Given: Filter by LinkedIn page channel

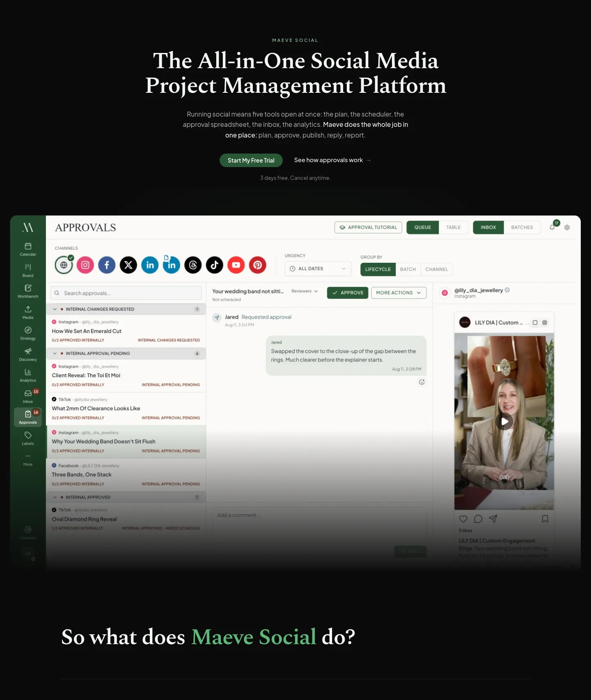Looking at the screenshot, I should point(172,265).
